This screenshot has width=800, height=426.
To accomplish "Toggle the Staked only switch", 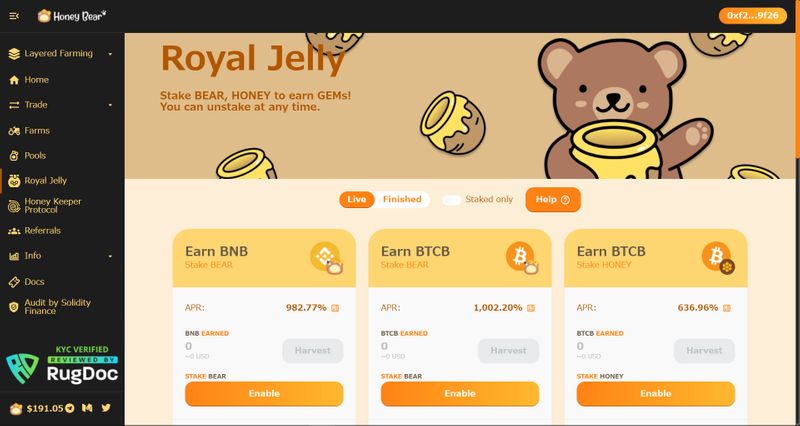I will (452, 200).
